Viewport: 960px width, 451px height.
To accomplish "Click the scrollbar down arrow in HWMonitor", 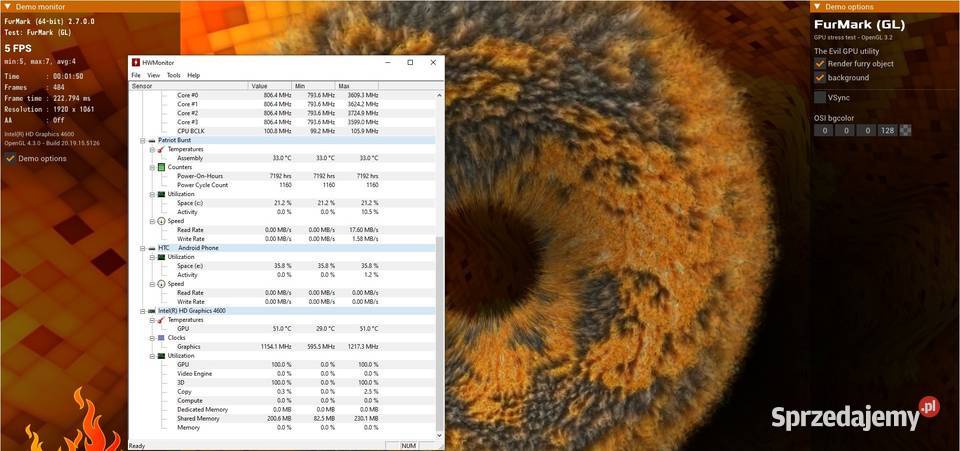I will [x=438, y=435].
